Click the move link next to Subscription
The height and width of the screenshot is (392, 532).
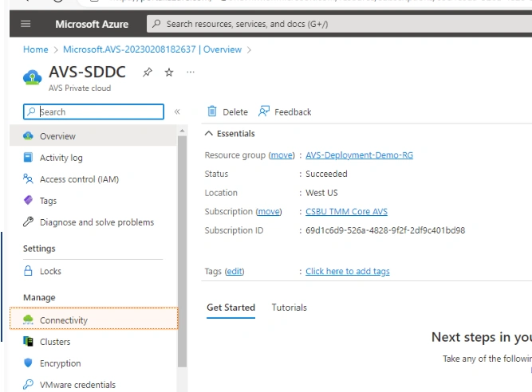coord(269,211)
